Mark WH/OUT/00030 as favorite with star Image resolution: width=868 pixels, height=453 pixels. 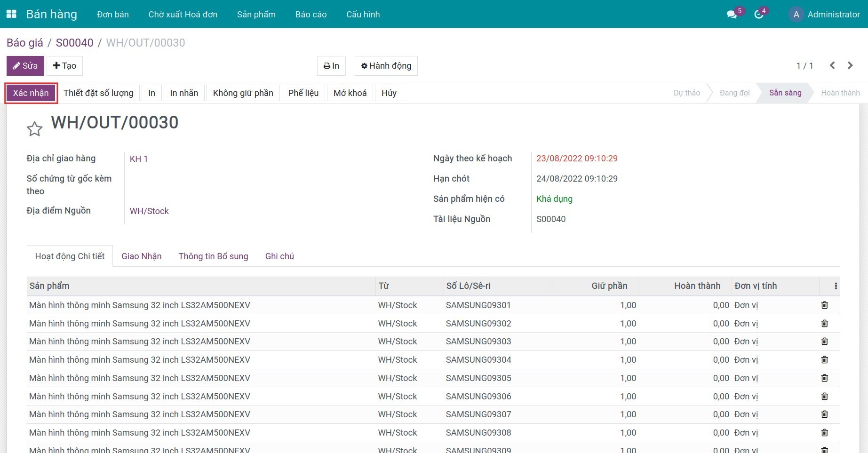pyautogui.click(x=34, y=129)
